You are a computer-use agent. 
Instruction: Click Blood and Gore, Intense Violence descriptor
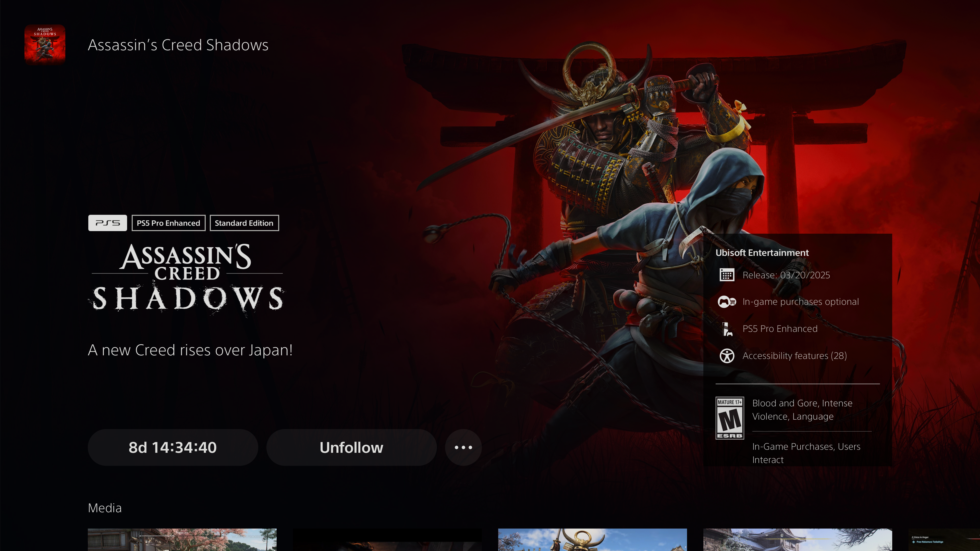click(x=802, y=410)
